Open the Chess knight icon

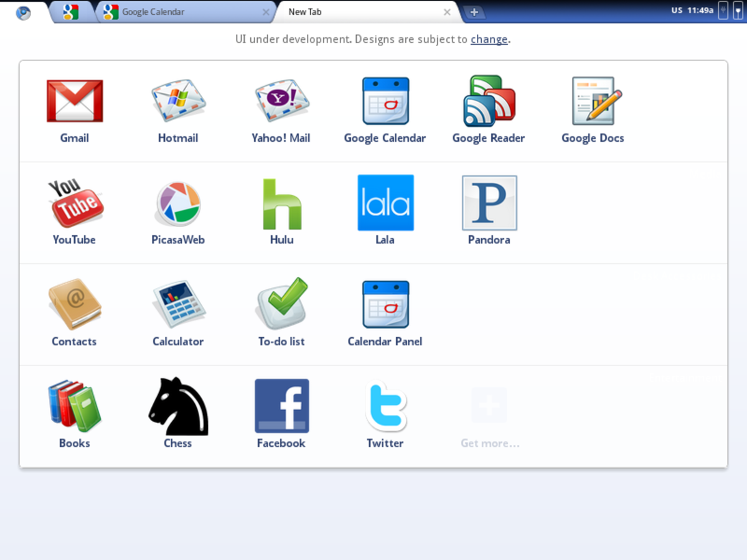pyautogui.click(x=178, y=406)
